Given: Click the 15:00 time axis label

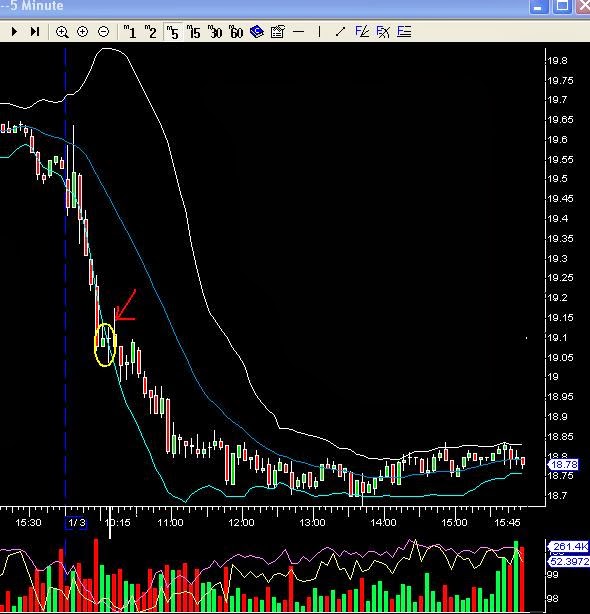Looking at the screenshot, I should [455, 523].
